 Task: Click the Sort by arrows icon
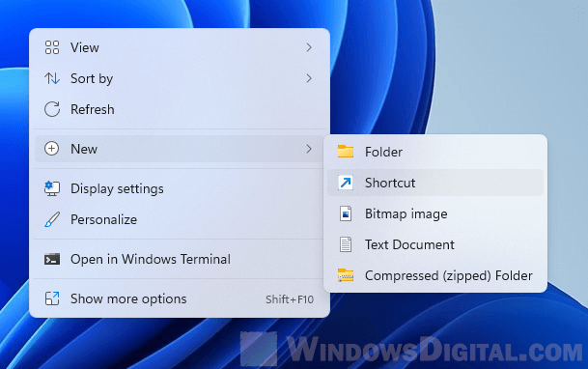coord(52,78)
